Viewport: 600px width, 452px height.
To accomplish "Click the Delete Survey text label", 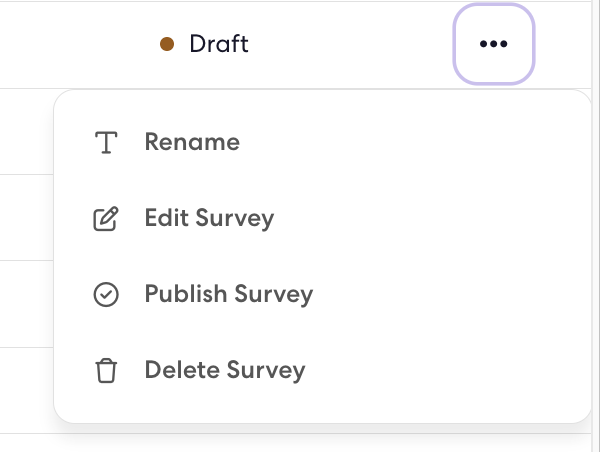I will (225, 370).
